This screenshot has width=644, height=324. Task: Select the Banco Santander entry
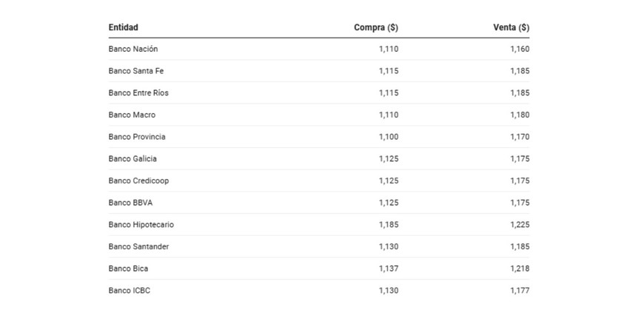click(138, 246)
